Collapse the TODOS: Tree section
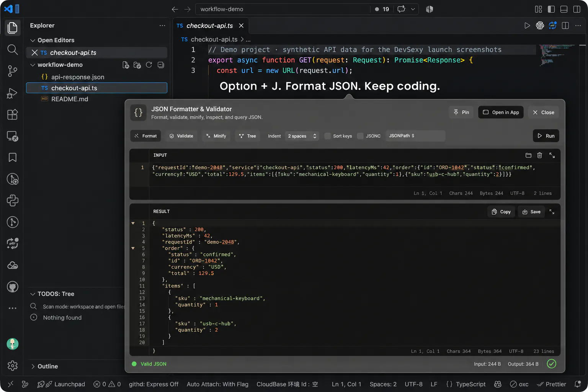Screen dimensions: 588x392 tap(33, 294)
